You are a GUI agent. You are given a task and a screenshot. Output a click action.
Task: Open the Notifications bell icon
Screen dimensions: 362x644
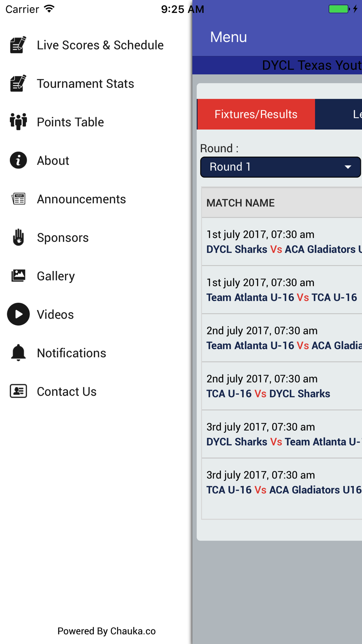click(x=18, y=353)
